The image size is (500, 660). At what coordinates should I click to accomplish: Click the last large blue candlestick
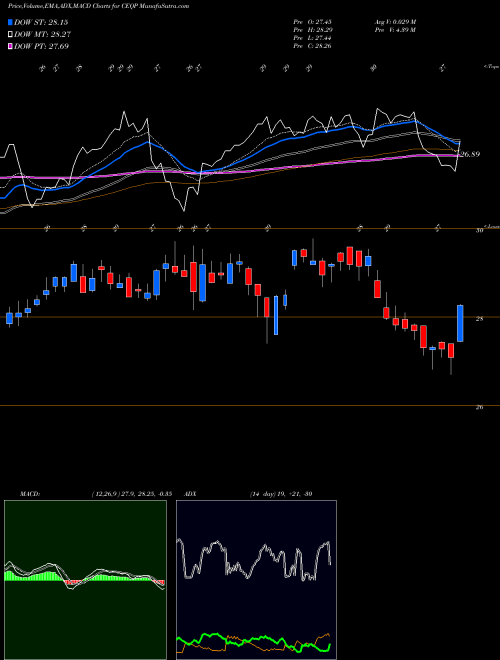click(460, 323)
